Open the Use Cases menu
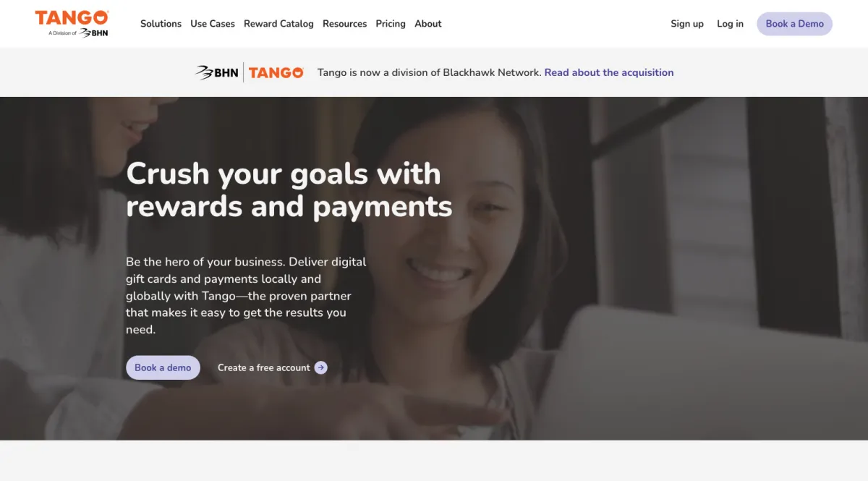Screen dimensions: 868x481 coord(213,24)
